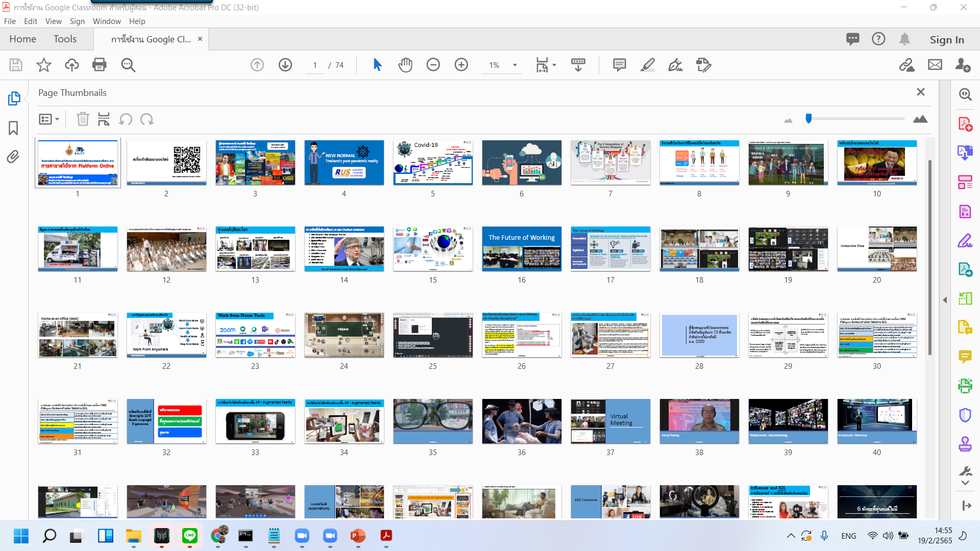Viewport: 980px width, 551px height.
Task: Switch to the Selection tool
Action: (x=377, y=65)
